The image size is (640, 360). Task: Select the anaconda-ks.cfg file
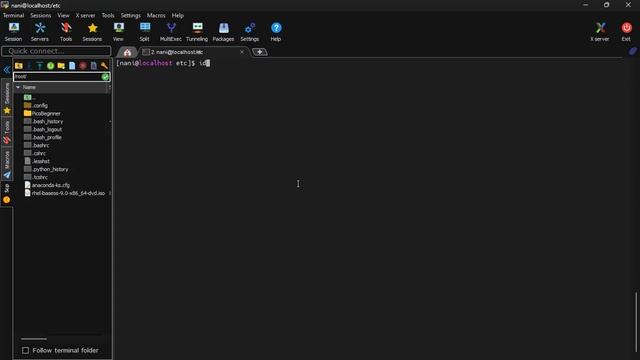tap(47, 185)
